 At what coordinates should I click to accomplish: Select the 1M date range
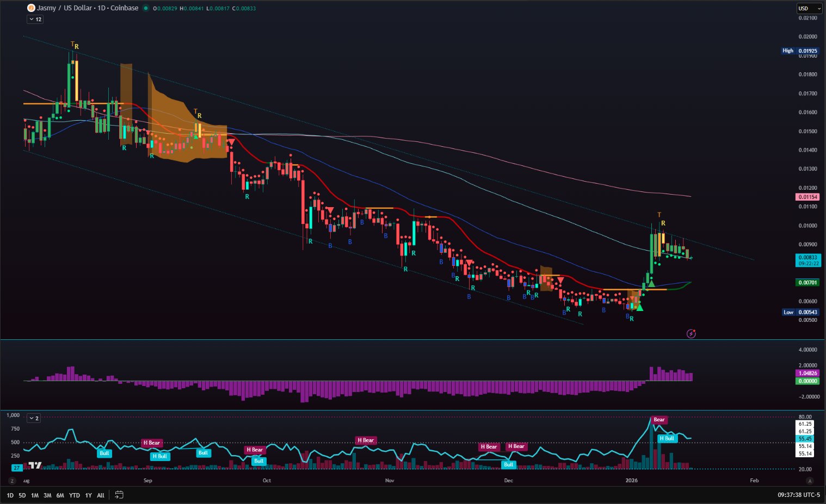point(35,495)
